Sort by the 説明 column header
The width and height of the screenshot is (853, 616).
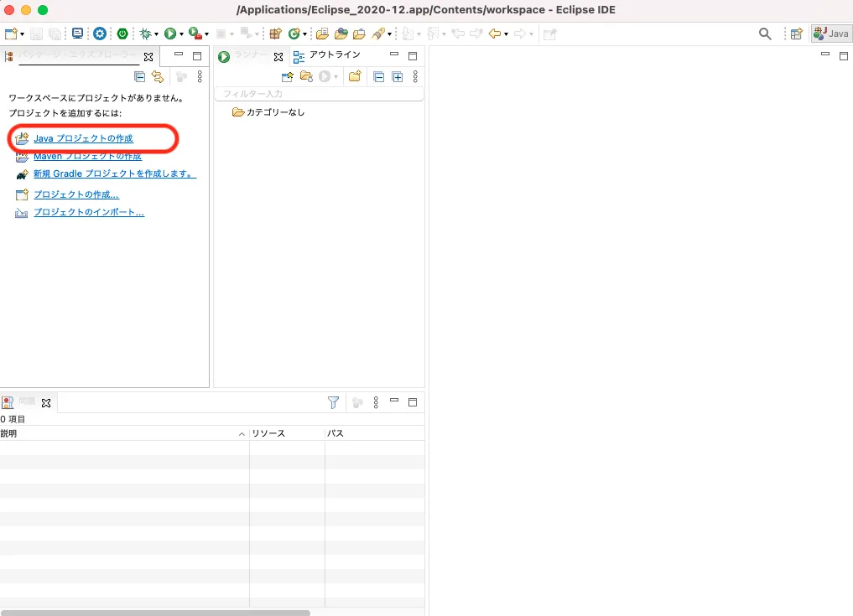point(125,433)
